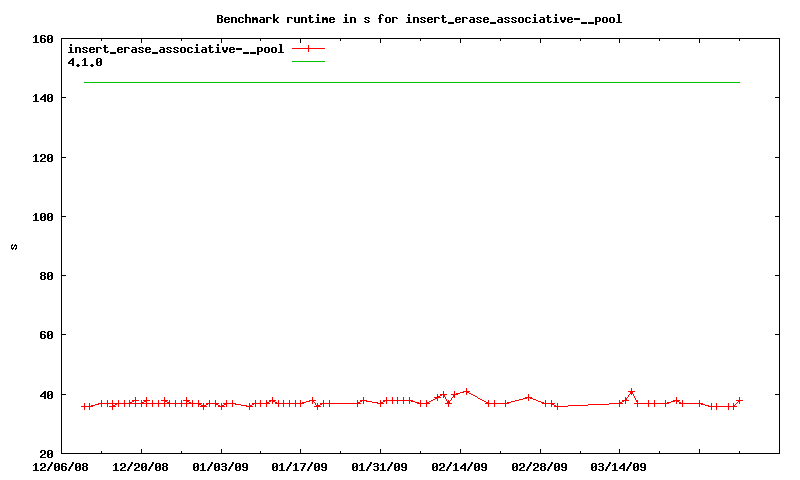Click the last red data point on right

[x=739, y=400]
